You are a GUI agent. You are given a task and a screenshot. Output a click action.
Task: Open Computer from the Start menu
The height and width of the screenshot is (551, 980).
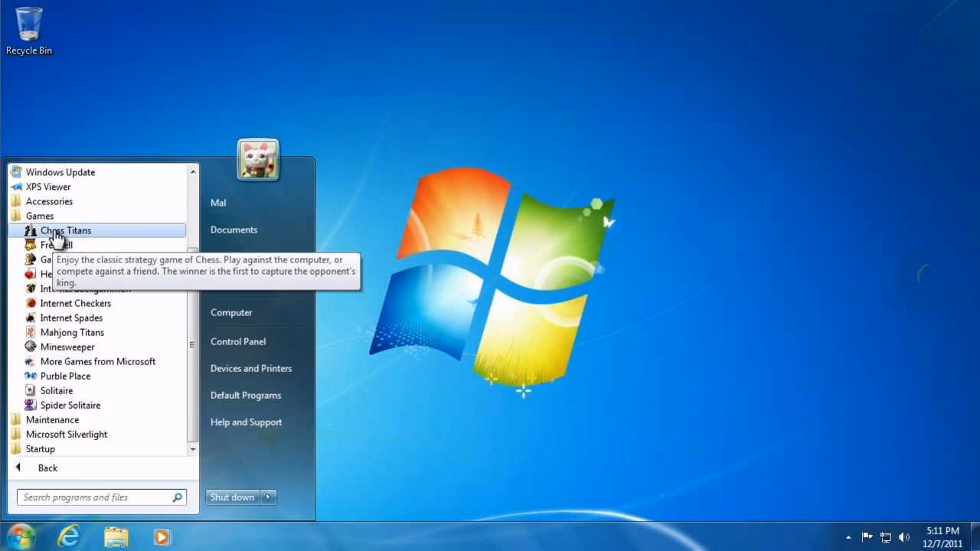point(231,312)
